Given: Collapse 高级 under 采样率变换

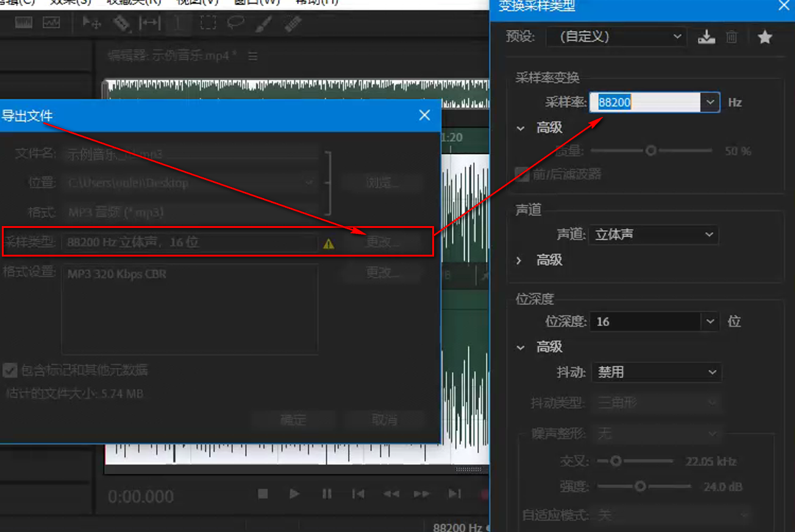Looking at the screenshot, I should (520, 128).
